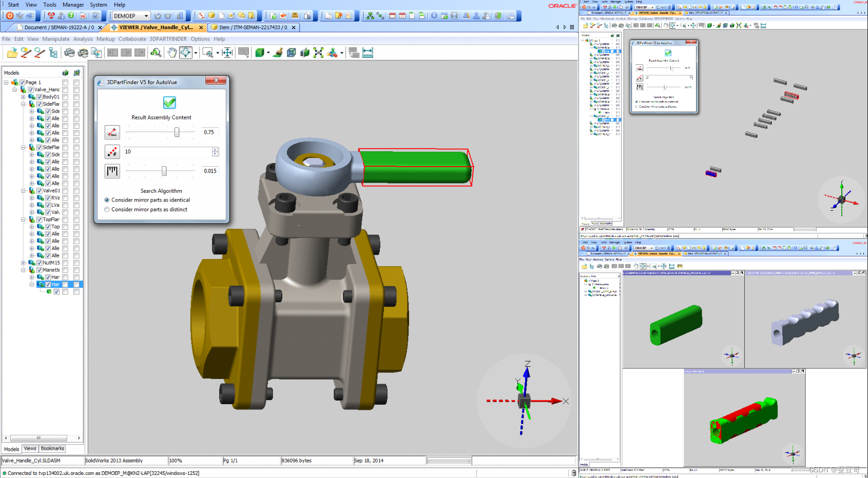Increase the result count spinner
Screen dimensions: 868x478
click(x=215, y=149)
